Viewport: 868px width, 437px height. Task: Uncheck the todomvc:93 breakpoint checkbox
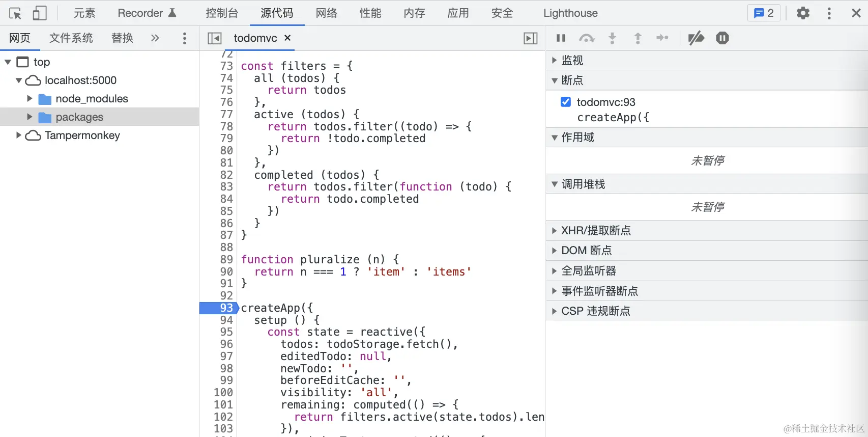566,102
